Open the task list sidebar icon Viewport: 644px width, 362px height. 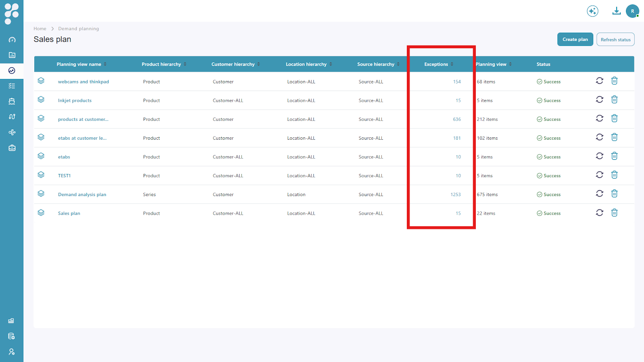12,86
